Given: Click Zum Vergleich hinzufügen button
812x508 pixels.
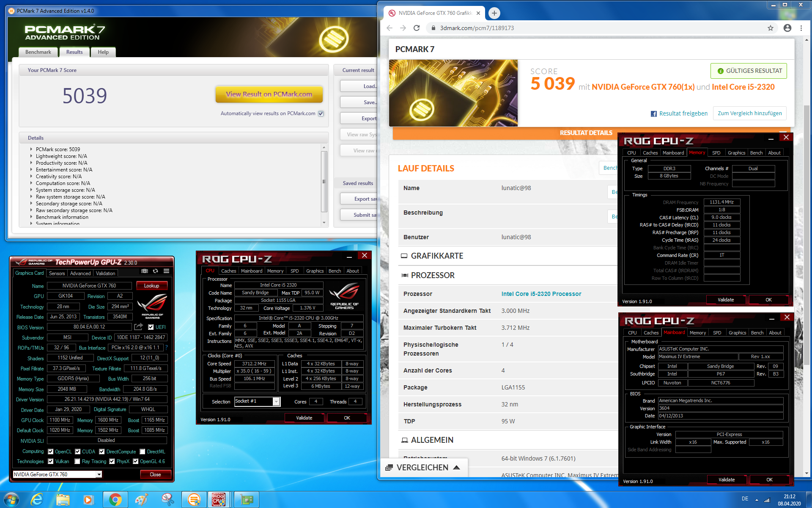Looking at the screenshot, I should [x=749, y=113].
